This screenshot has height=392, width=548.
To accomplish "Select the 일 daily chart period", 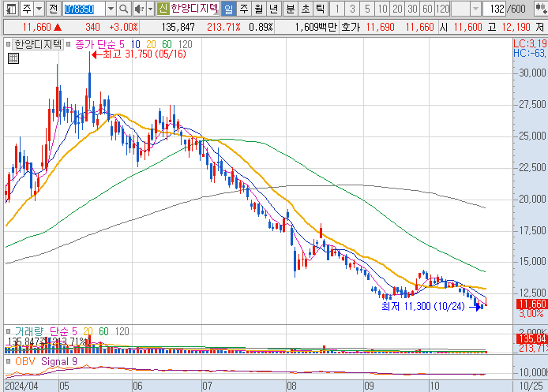I will coord(228,9).
